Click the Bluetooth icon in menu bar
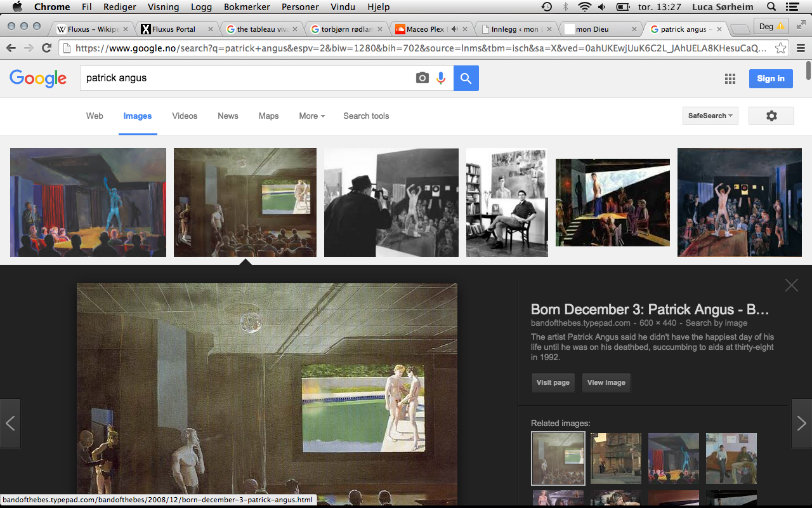The width and height of the screenshot is (812, 508). (566, 7)
